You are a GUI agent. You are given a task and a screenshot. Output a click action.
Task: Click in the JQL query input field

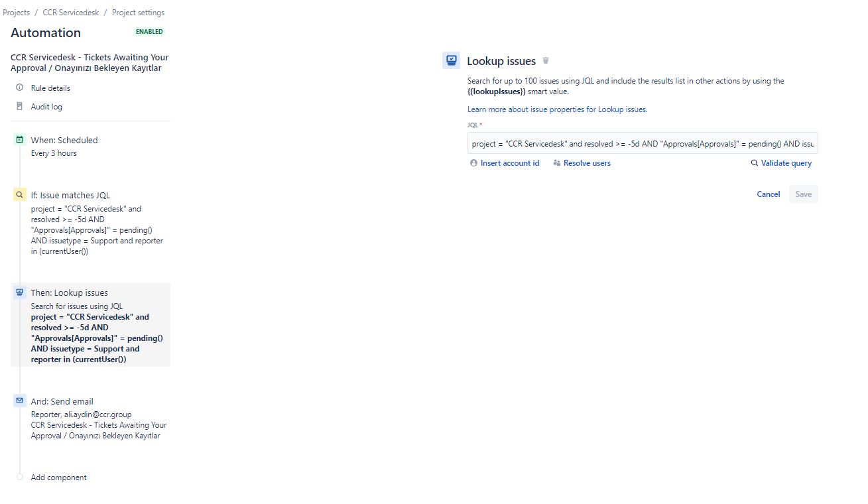(643, 143)
